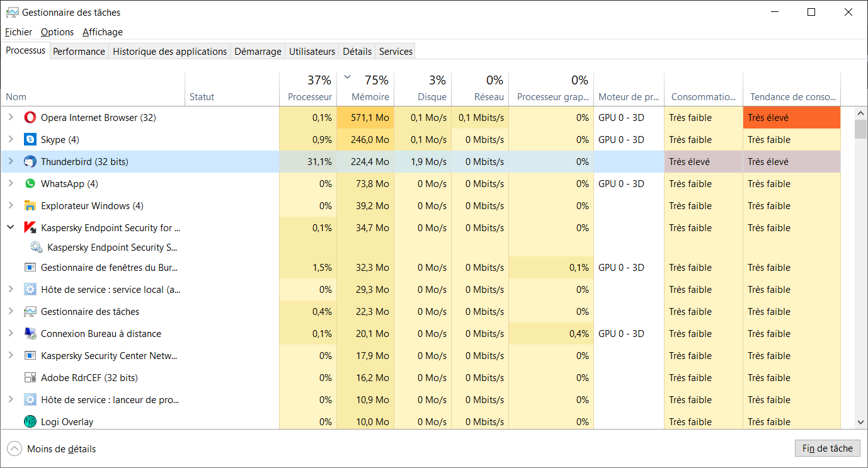Click the Connexion Bureau à distance icon
The height and width of the screenshot is (468, 868).
point(30,334)
